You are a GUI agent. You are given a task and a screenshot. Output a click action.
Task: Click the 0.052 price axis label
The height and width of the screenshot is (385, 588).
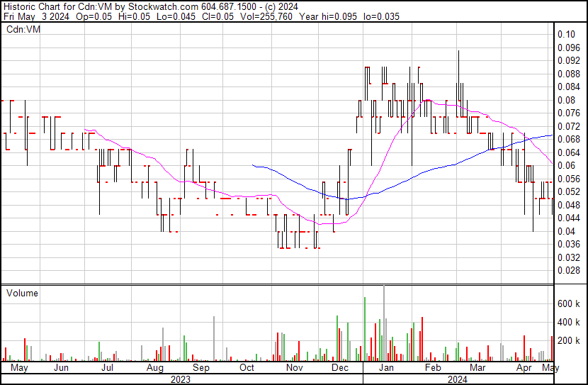(569, 191)
